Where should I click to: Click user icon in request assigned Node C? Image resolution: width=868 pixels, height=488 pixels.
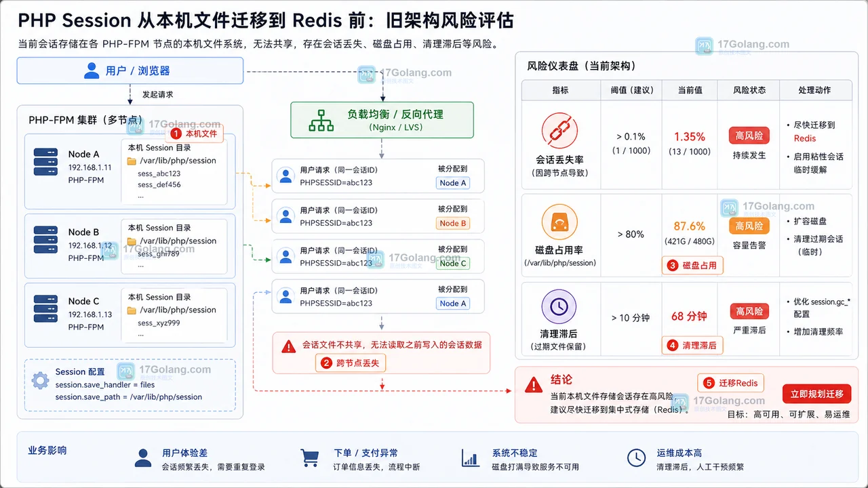(x=286, y=256)
